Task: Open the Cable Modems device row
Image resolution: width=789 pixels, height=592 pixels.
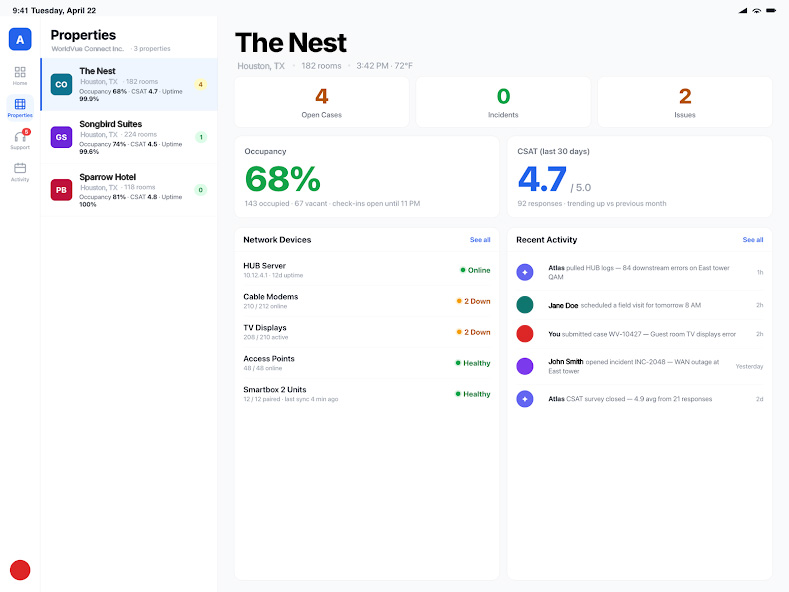Action: click(366, 301)
